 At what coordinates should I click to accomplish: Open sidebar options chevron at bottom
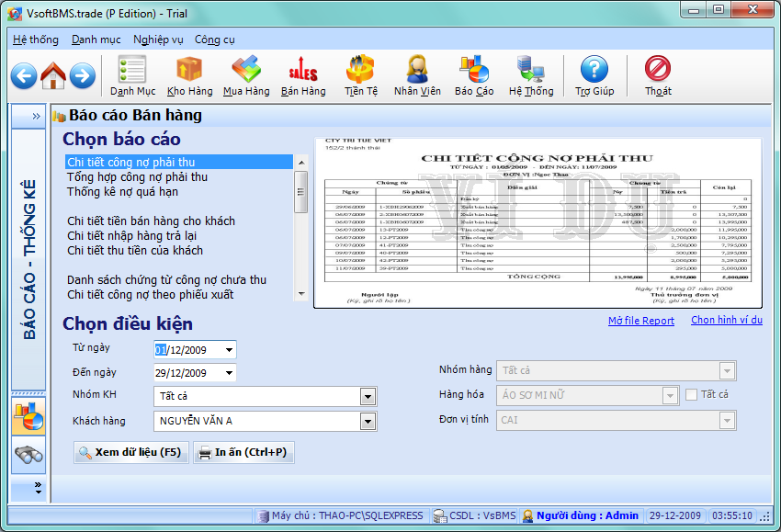click(x=38, y=488)
